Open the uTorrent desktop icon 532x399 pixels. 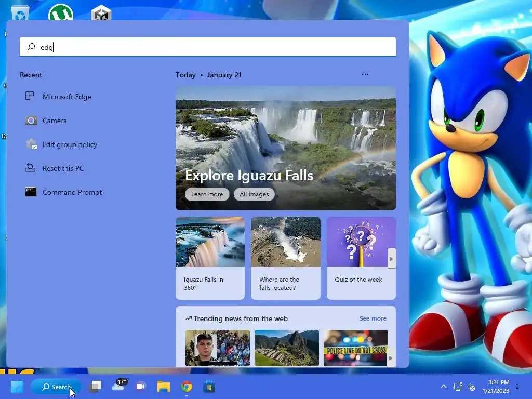coord(61,12)
